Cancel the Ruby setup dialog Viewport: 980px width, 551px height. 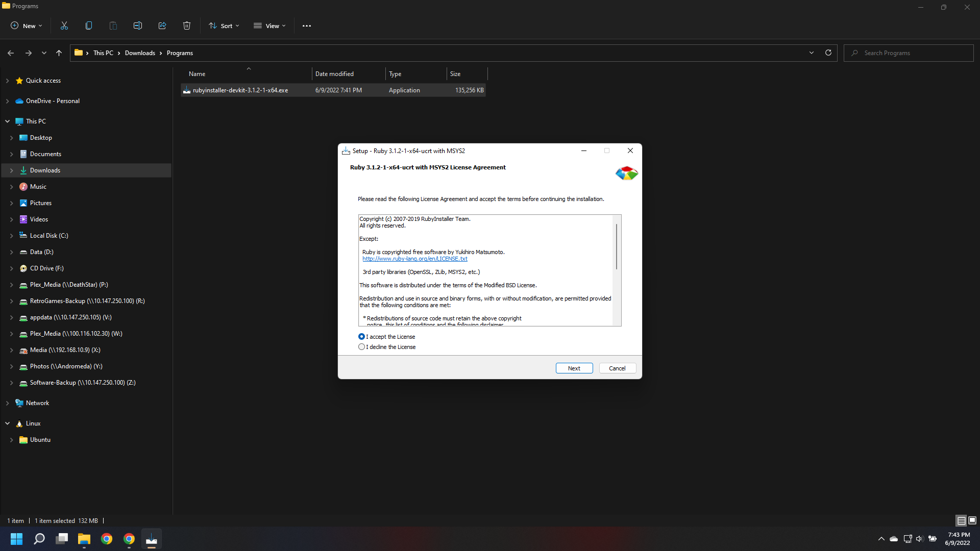tap(617, 368)
